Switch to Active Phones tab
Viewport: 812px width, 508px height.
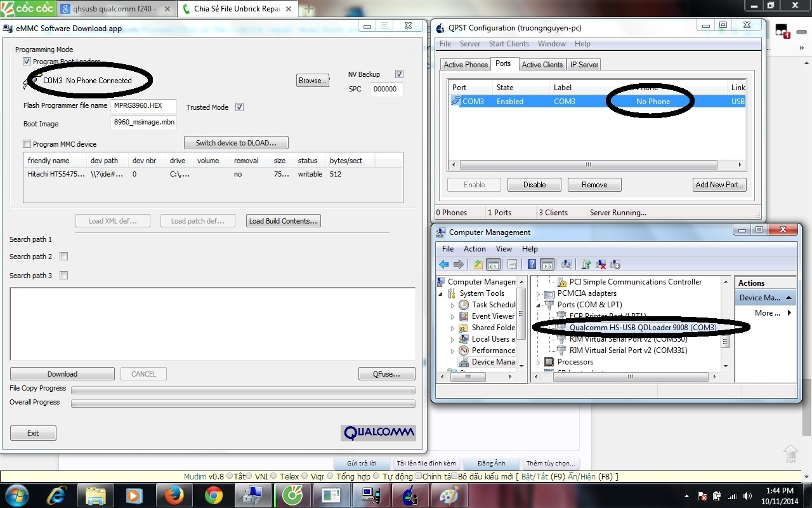(466, 64)
